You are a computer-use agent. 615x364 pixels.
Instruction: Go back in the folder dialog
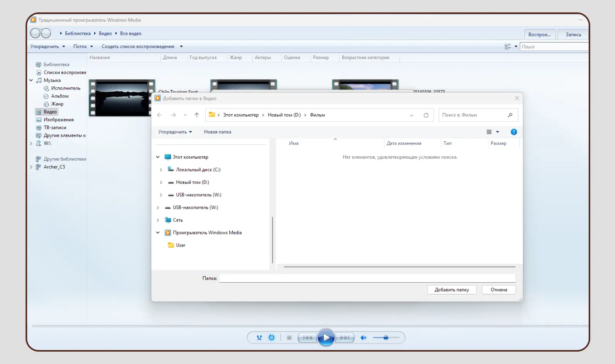click(x=160, y=115)
